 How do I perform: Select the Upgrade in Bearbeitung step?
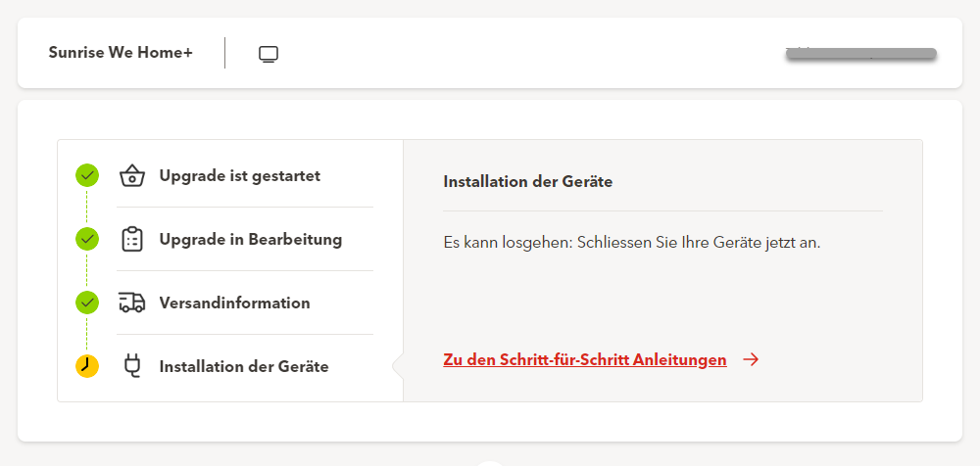[250, 240]
